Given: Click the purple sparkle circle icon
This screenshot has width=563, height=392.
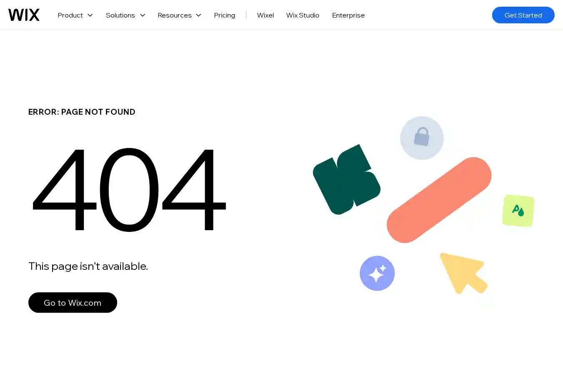Looking at the screenshot, I should 377,273.
